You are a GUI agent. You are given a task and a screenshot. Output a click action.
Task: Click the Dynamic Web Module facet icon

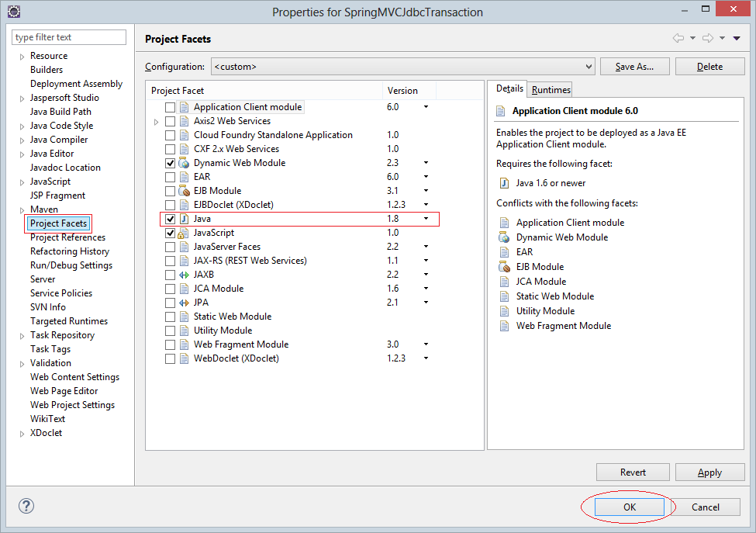point(184,163)
